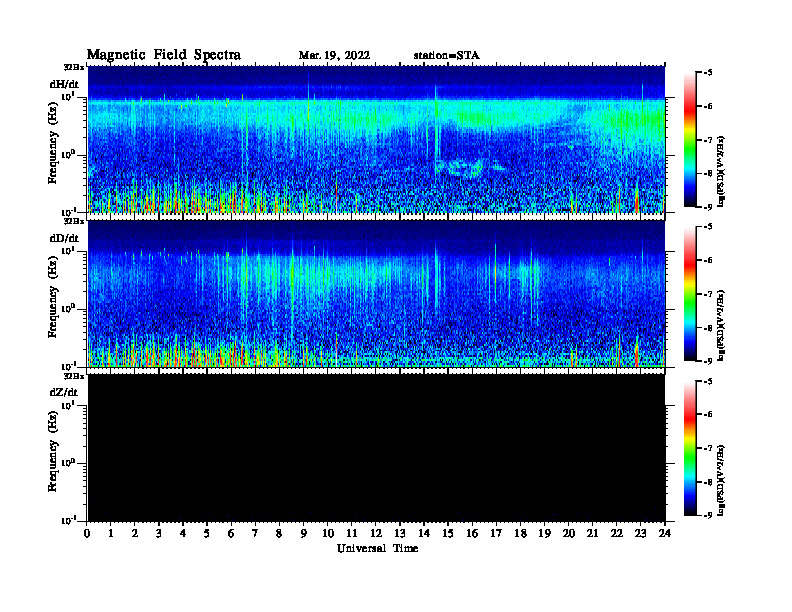The height and width of the screenshot is (612, 792).
Task: Click hour tick label 20 on time axis
Action: pyautogui.click(x=569, y=534)
